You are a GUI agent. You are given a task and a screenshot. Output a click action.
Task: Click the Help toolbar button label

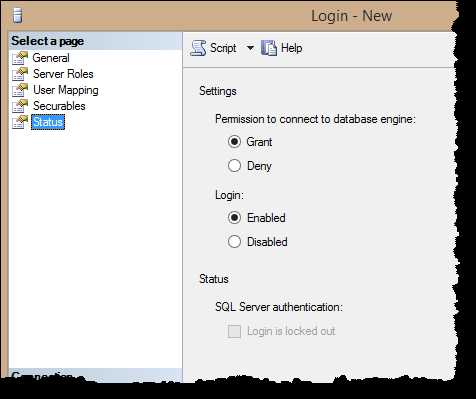[x=292, y=48]
